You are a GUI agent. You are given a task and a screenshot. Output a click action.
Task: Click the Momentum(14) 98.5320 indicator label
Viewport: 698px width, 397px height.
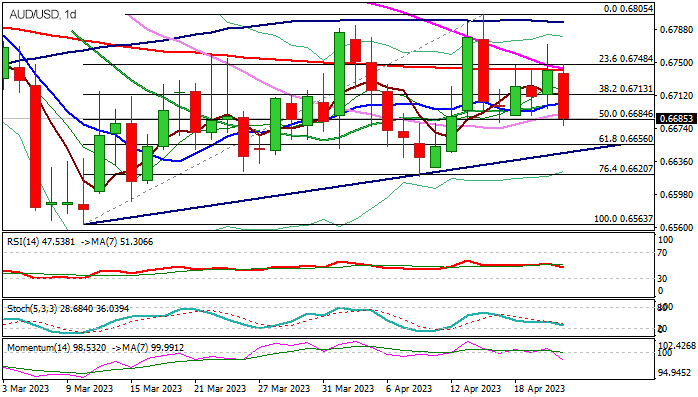click(x=56, y=347)
